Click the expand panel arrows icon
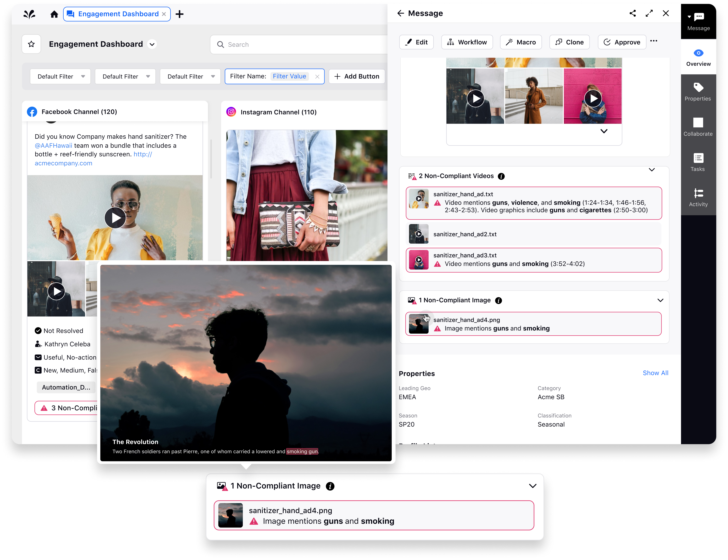The width and height of the screenshot is (728, 560). [x=649, y=13]
